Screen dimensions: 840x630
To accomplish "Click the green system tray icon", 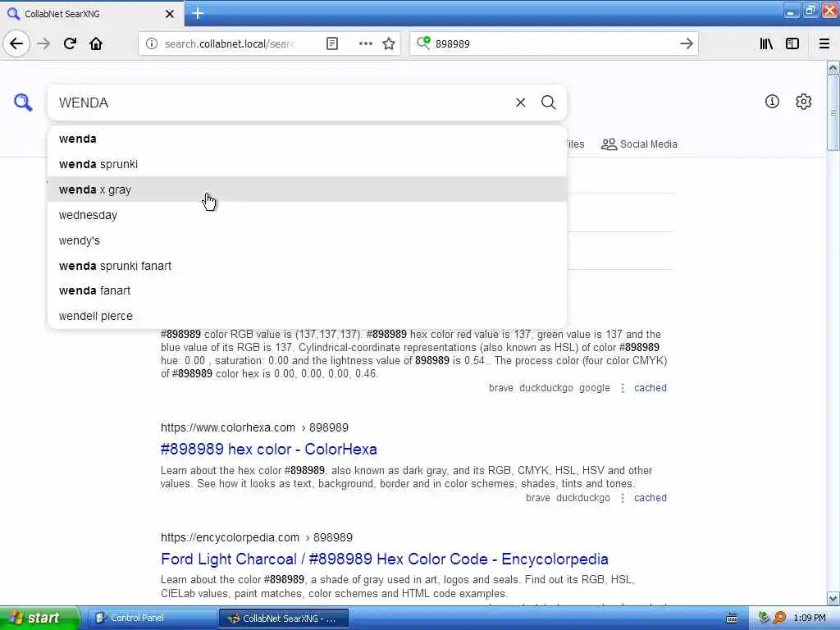I will 764,618.
